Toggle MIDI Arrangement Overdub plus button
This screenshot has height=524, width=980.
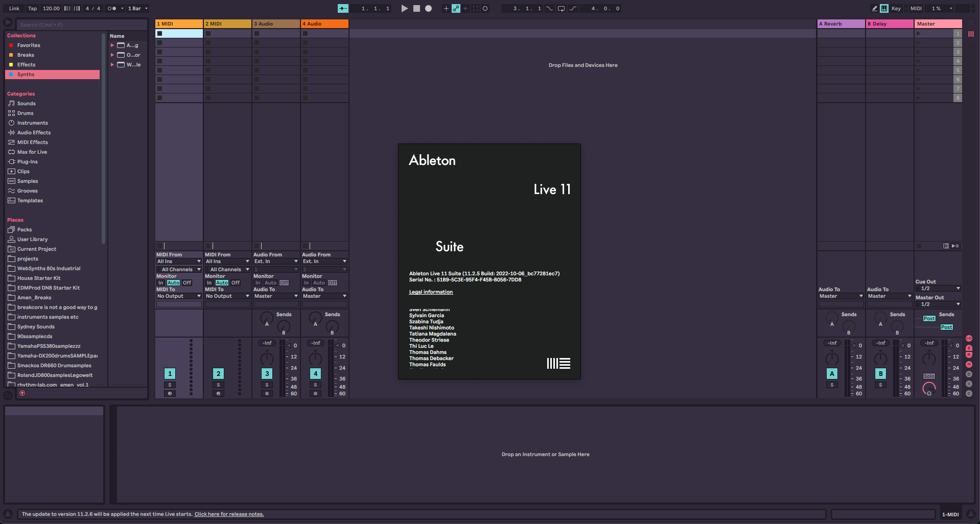click(x=446, y=8)
